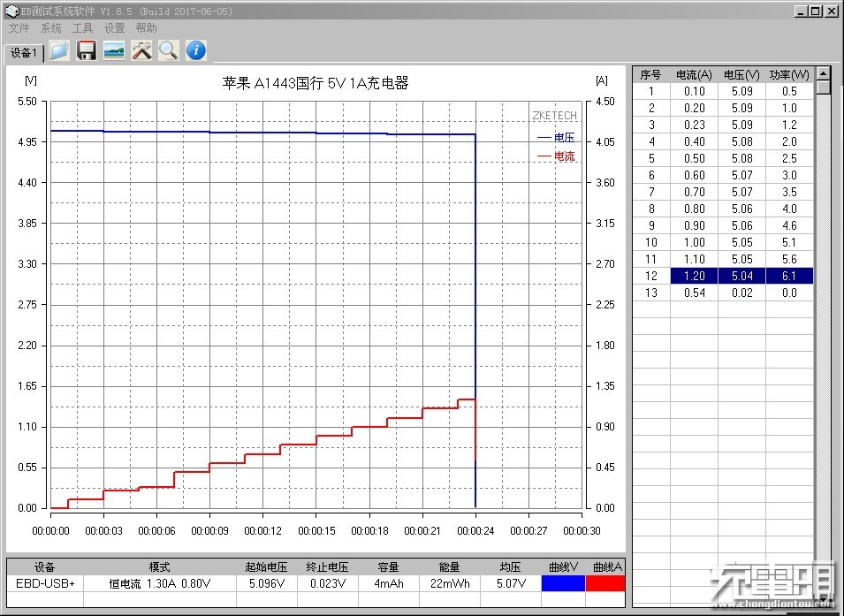This screenshot has height=616, width=844.
Task: Select the 5.07V average voltage value
Action: click(511, 583)
